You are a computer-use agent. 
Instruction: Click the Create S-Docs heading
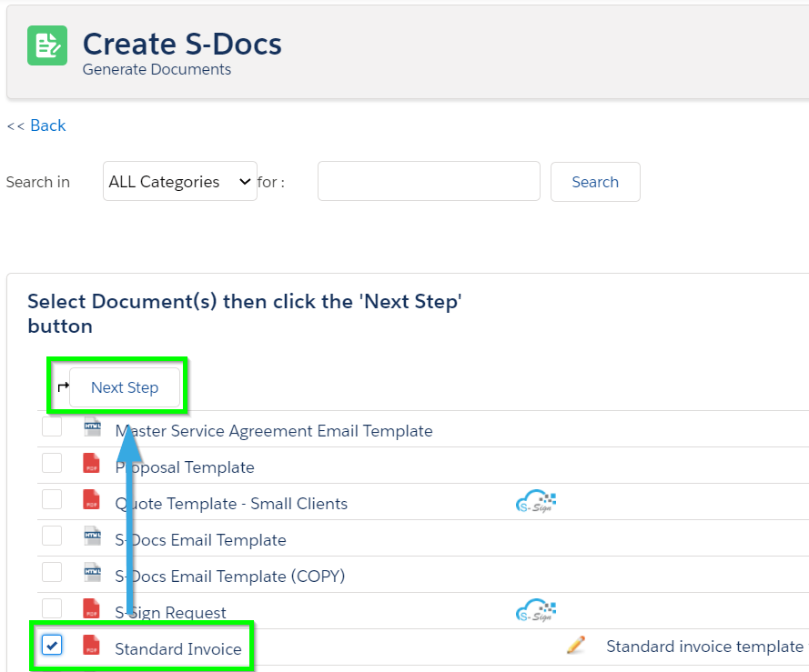tap(182, 44)
